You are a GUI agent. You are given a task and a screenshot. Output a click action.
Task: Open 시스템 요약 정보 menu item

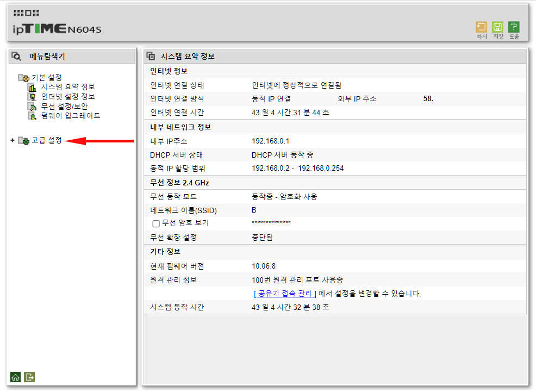click(x=68, y=87)
